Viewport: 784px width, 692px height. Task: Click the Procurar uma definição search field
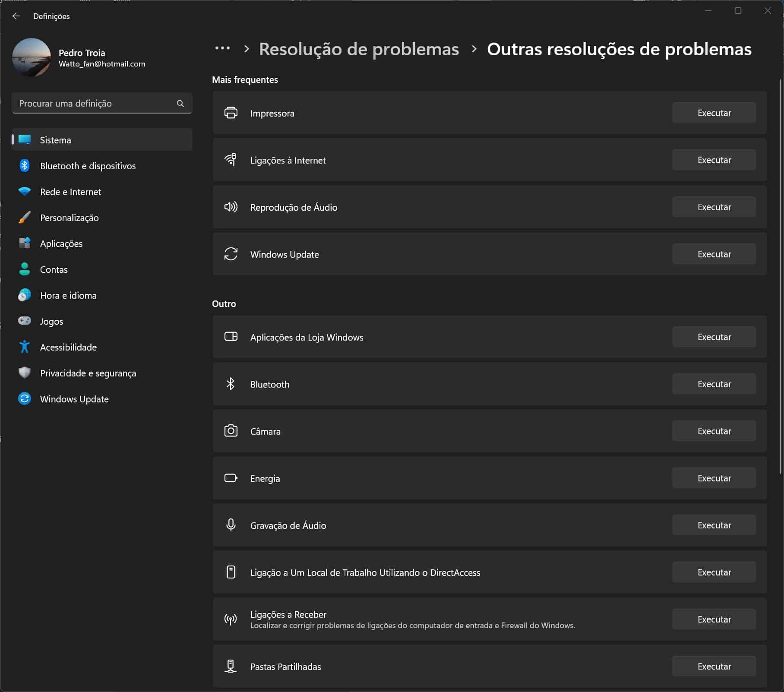coord(95,104)
